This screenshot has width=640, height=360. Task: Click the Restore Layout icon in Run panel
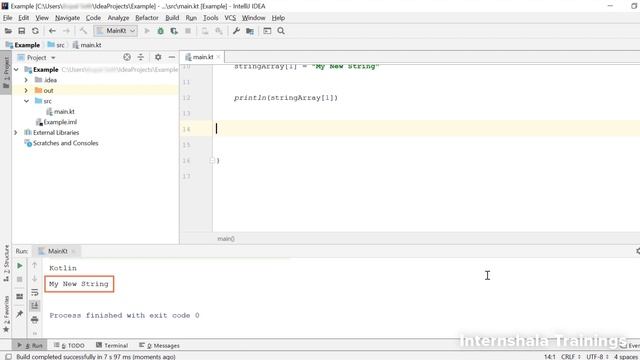click(20, 297)
